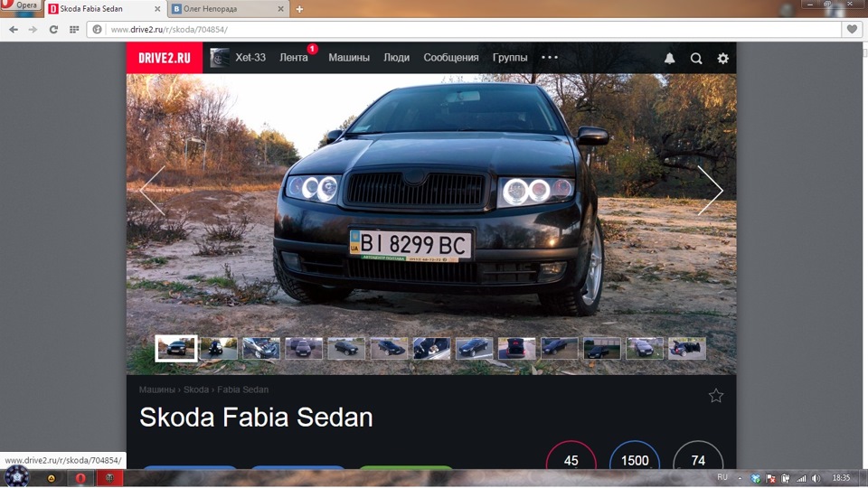Click Машины breadcrumb link
The height and width of the screenshot is (488, 868).
click(x=157, y=389)
